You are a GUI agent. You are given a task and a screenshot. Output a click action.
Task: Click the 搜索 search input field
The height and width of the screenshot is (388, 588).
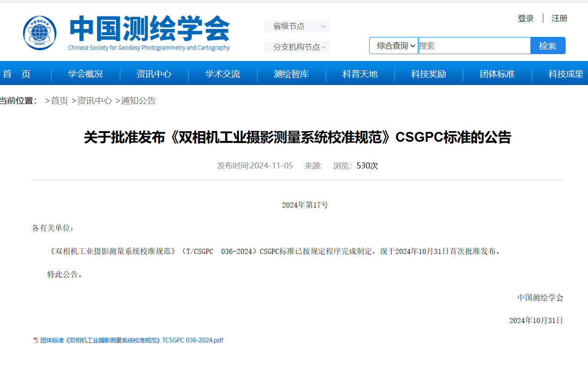(474, 46)
